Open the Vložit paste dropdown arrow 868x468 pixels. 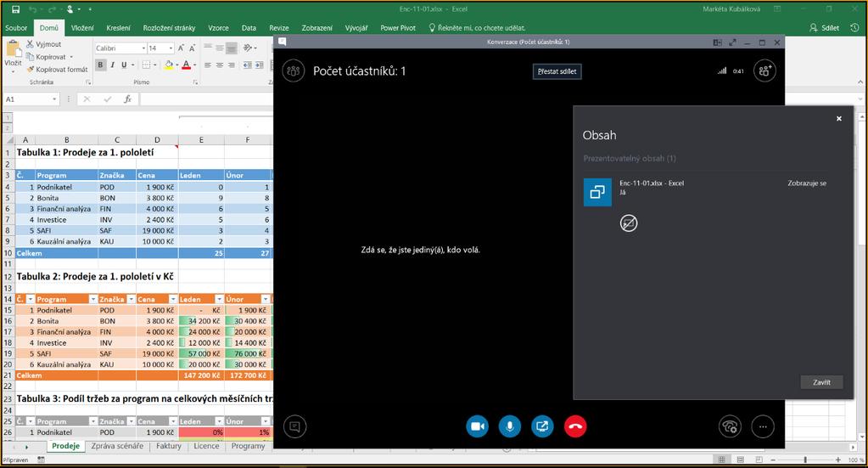(13, 71)
